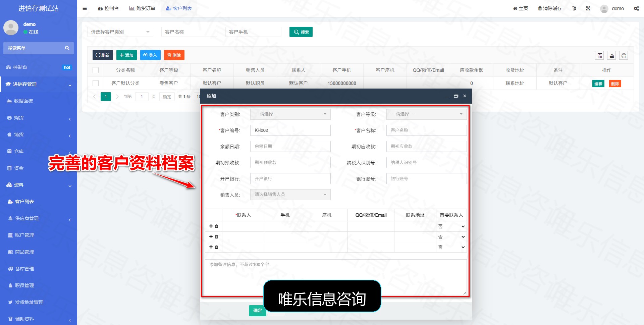This screenshot has width=644, height=325.
Task: Switch to the 客户列表 tab
Action: click(x=179, y=8)
